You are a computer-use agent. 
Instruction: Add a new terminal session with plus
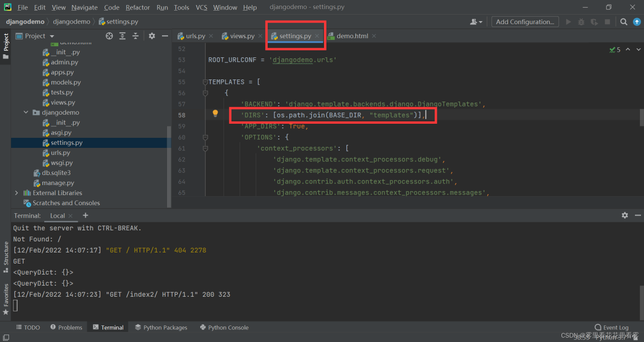pos(86,215)
